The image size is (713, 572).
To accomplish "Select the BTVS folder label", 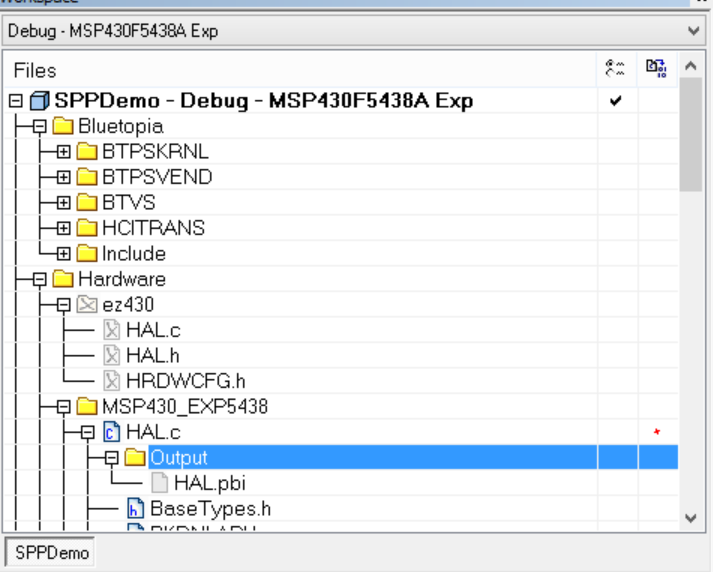I will 129,202.
